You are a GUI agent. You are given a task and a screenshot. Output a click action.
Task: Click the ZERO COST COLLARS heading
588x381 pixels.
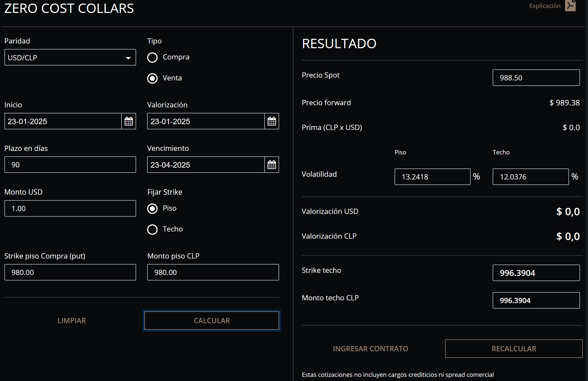click(x=69, y=8)
